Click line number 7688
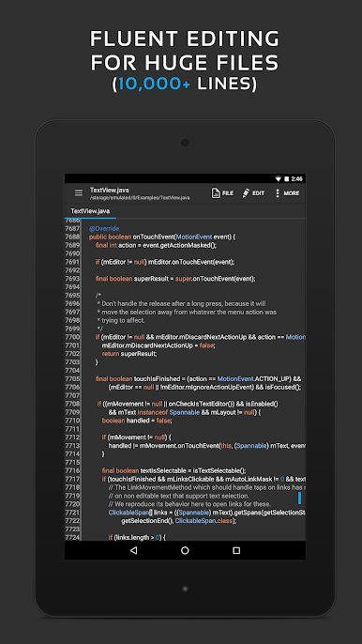 72,237
